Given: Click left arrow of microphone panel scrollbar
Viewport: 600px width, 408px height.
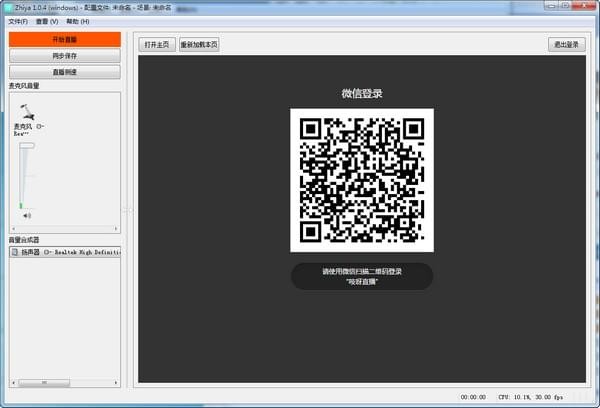Looking at the screenshot, I should pyautogui.click(x=14, y=228).
